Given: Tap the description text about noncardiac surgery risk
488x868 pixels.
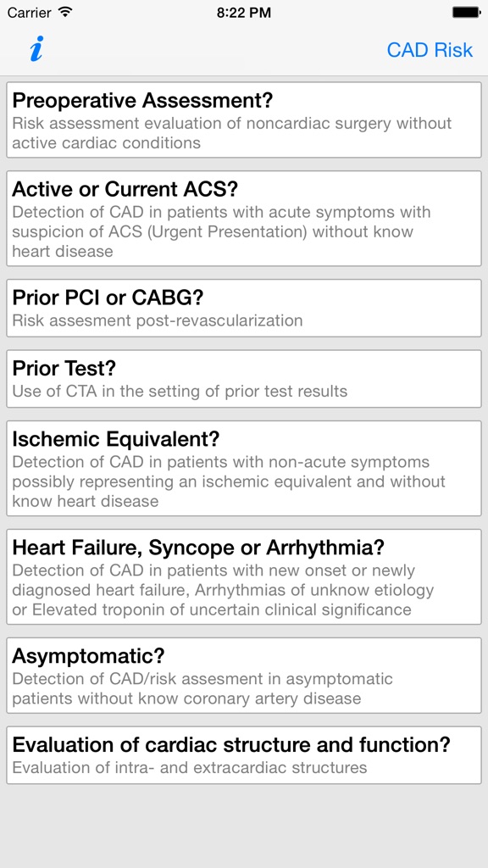Looking at the screenshot, I should [233, 131].
